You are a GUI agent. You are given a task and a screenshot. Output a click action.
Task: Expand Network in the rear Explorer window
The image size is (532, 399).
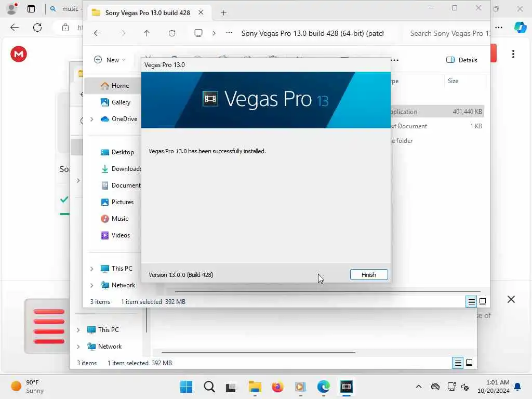[x=78, y=347]
